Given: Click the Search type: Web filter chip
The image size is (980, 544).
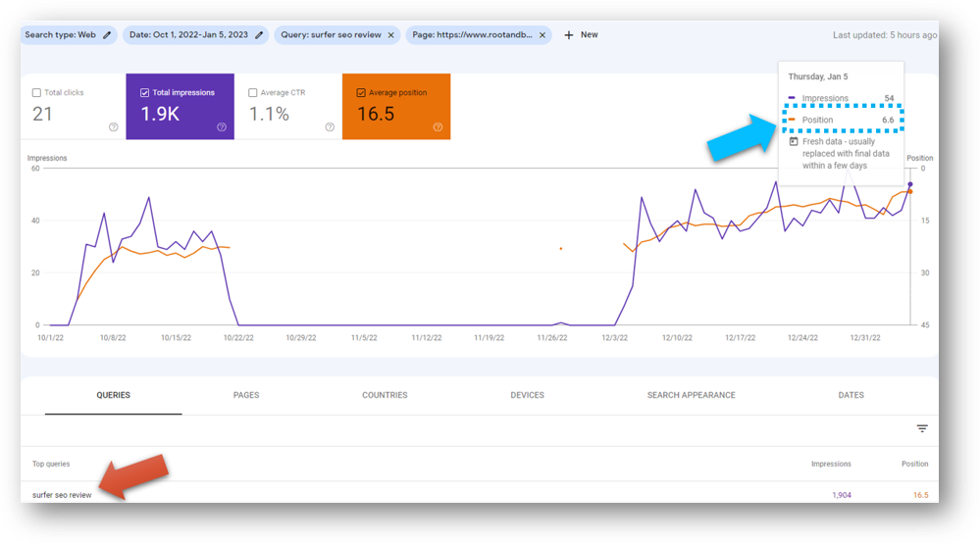Looking at the screenshot, I should tap(68, 35).
